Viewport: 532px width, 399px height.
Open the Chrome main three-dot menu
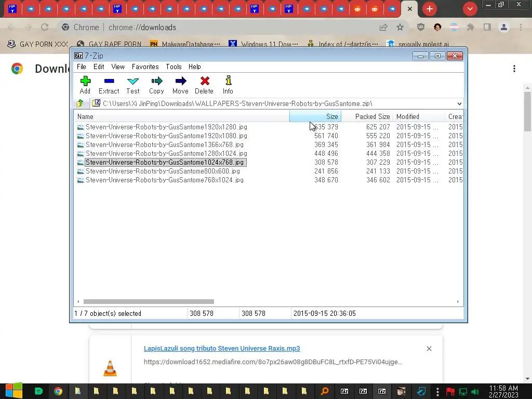pos(521,27)
